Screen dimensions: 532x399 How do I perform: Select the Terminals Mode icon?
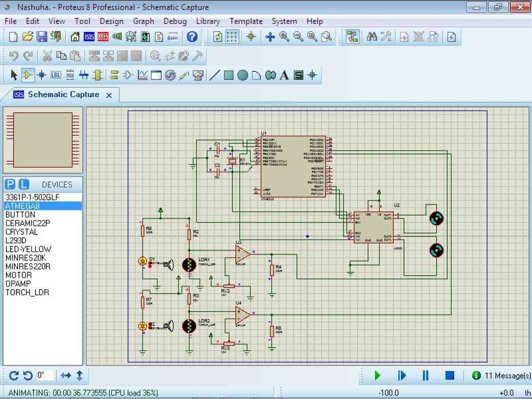point(114,75)
